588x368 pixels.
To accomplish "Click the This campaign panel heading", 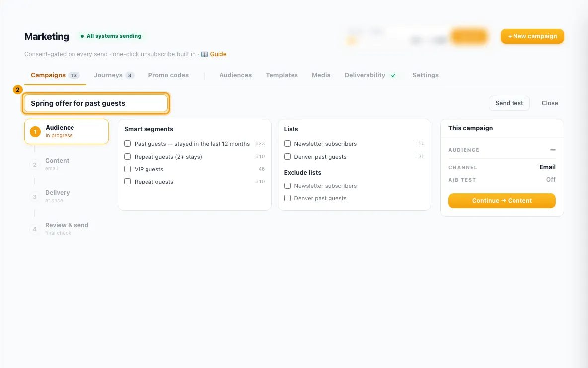I will click(470, 128).
